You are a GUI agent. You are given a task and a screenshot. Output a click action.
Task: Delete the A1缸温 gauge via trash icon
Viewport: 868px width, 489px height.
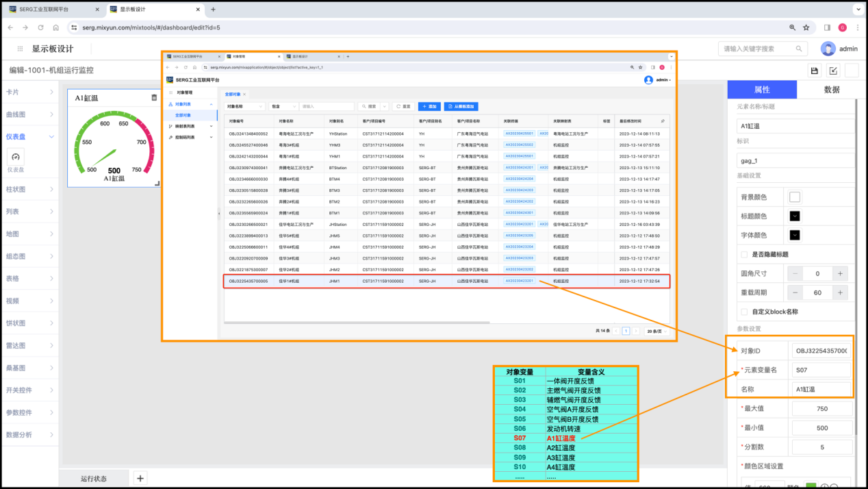pos(154,98)
